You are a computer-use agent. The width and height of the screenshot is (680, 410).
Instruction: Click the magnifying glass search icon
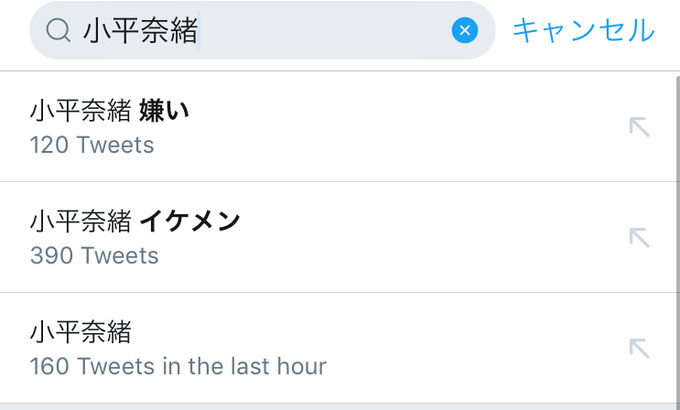pyautogui.click(x=58, y=30)
